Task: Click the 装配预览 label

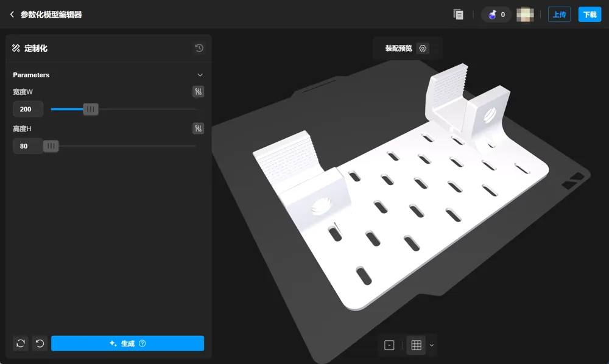Action: [398, 48]
